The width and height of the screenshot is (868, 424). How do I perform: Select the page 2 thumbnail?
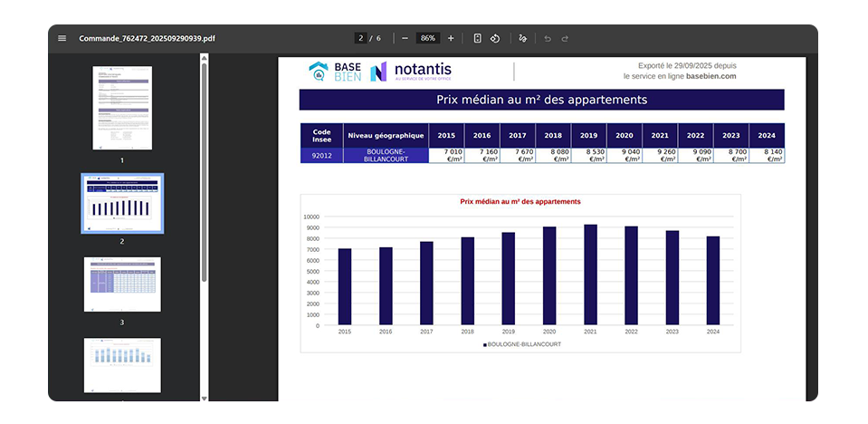[122, 203]
